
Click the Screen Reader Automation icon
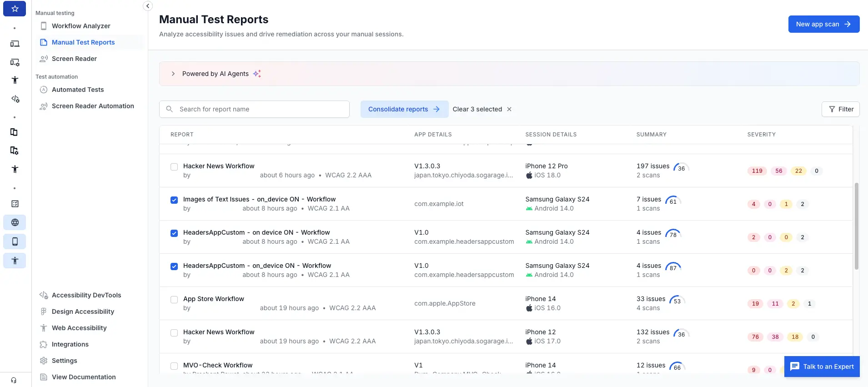(x=44, y=106)
